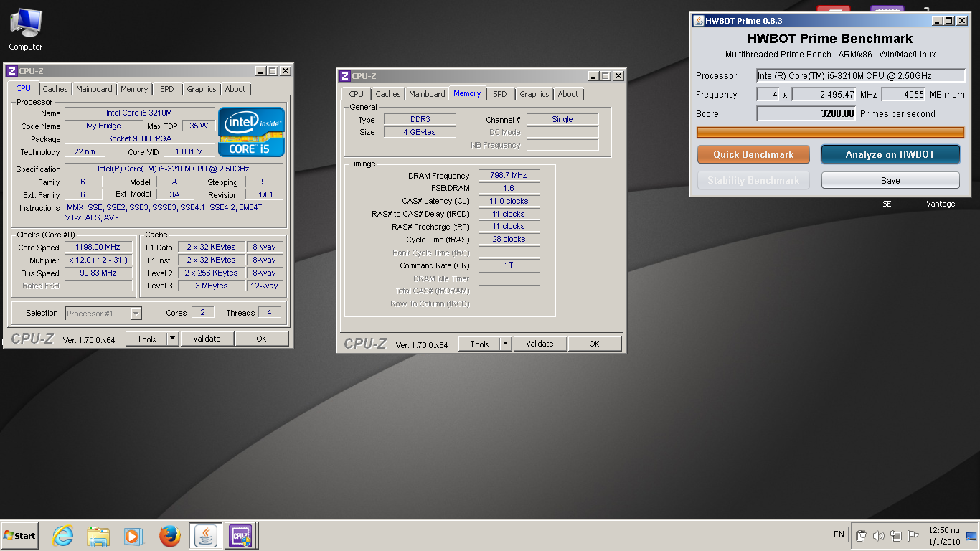Click the orange benchmark progress bar
The height and width of the screenshot is (551, 980).
tap(831, 132)
